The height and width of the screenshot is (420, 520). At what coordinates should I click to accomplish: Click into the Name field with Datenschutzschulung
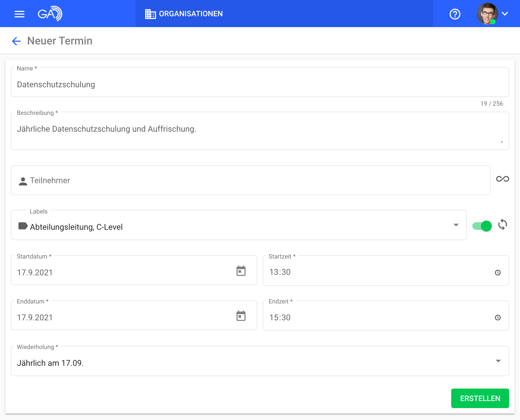click(259, 85)
